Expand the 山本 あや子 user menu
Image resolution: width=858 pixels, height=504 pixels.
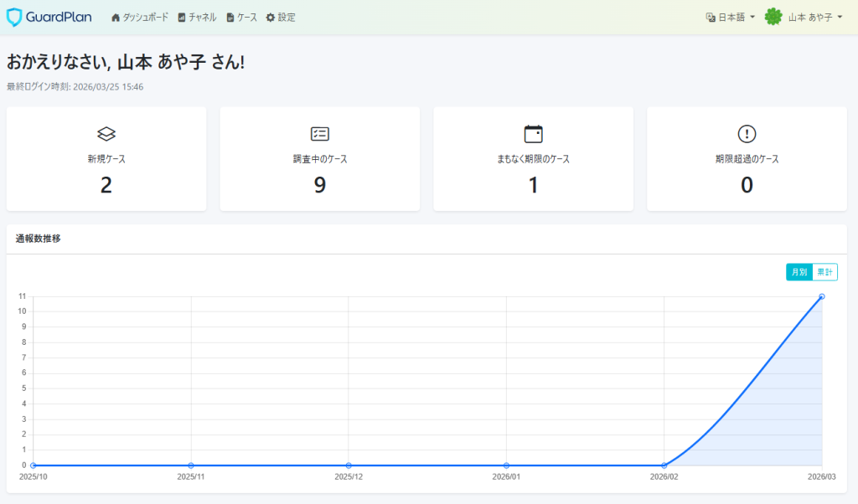(814, 18)
